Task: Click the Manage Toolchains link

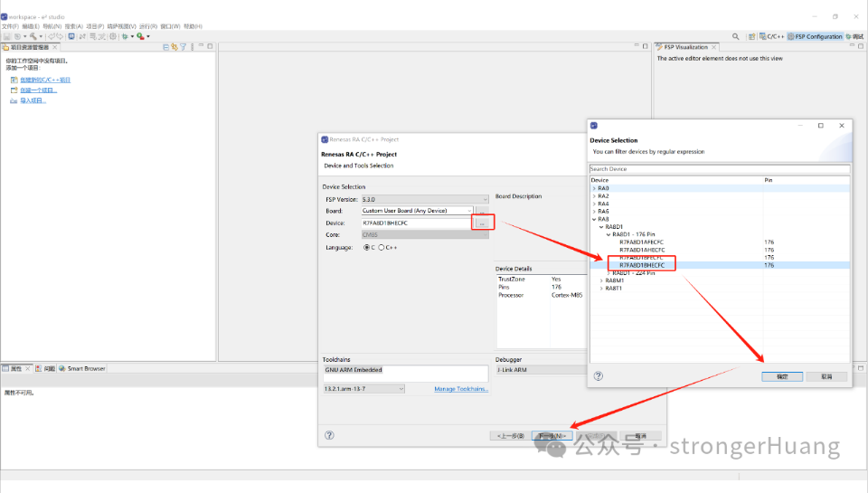Action: point(461,389)
